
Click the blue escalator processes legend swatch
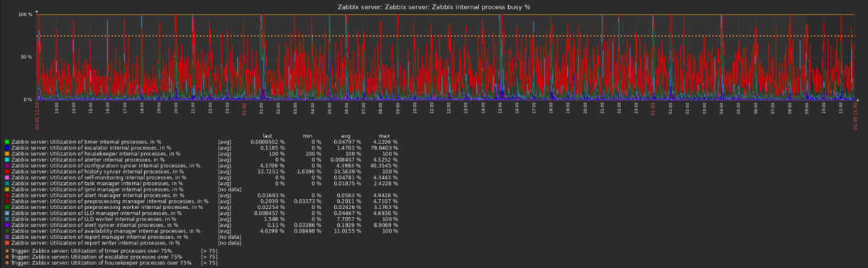tap(6, 147)
